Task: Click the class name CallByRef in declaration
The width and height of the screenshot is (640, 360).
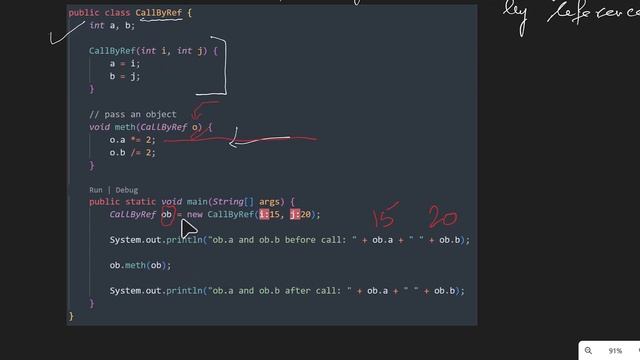Action: point(159,13)
